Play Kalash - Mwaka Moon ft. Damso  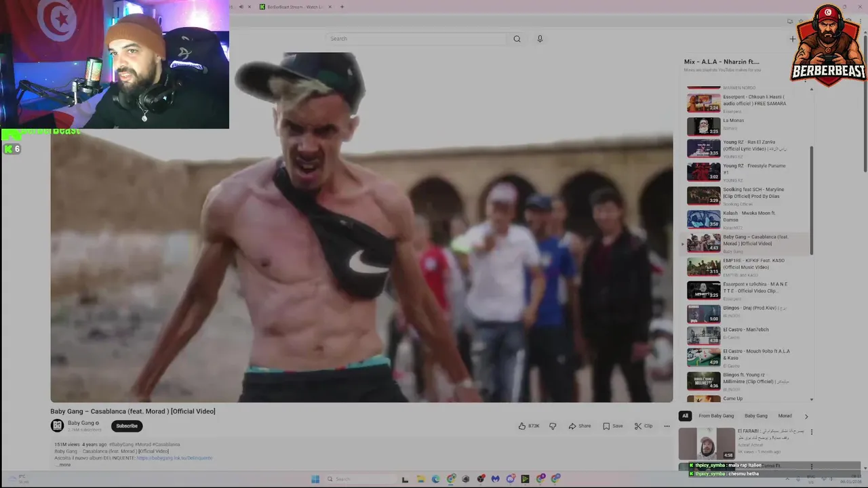(x=748, y=220)
